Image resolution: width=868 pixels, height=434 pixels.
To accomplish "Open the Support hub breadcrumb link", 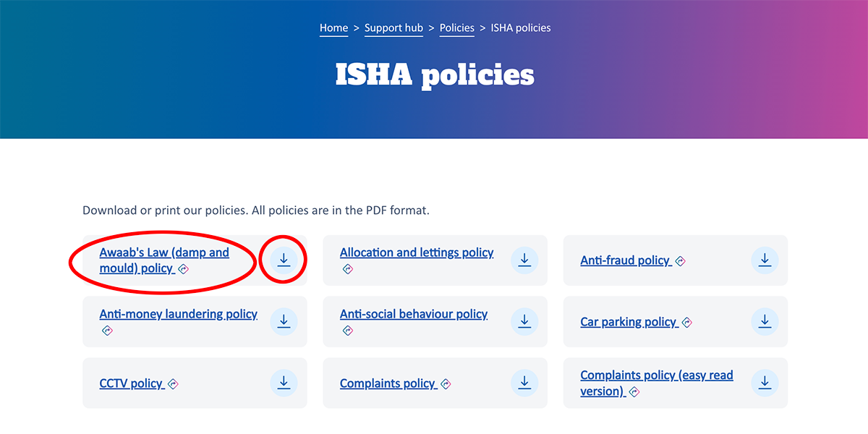I will click(393, 27).
